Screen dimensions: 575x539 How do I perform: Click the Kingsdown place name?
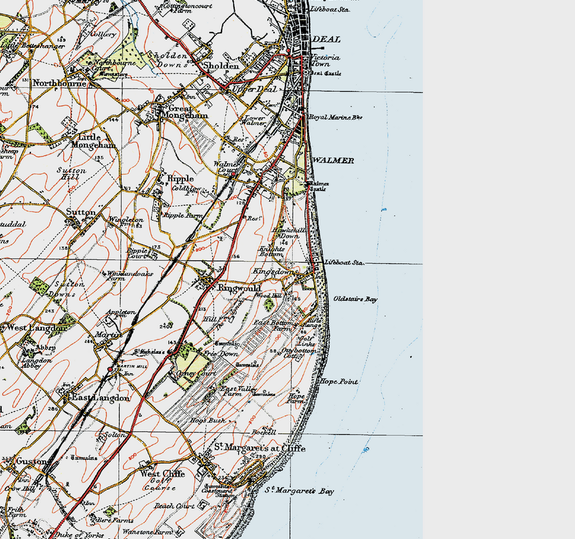point(273,272)
